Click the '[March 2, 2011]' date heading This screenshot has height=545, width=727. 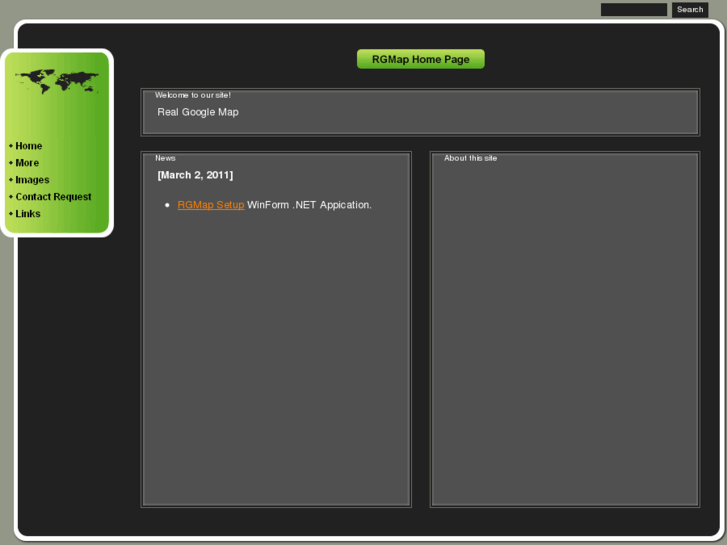click(195, 175)
